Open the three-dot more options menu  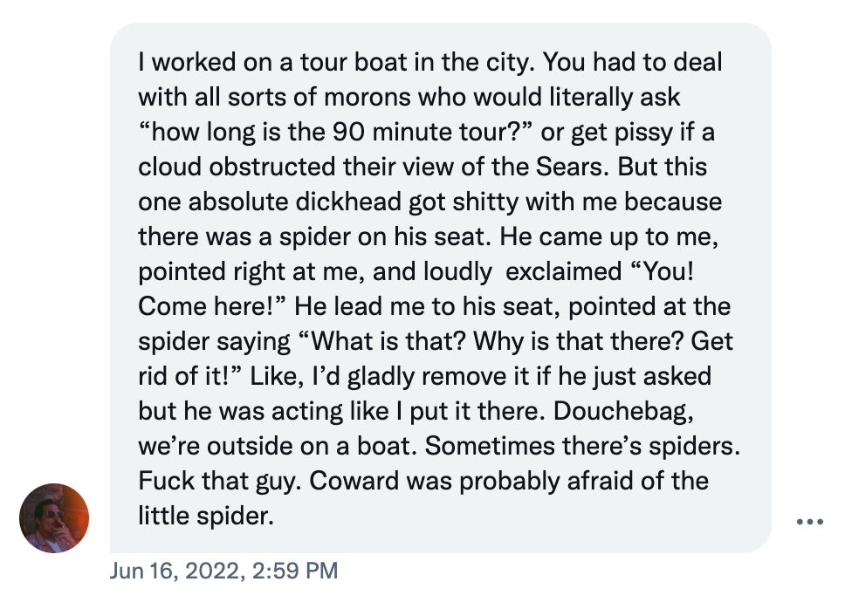[809, 522]
